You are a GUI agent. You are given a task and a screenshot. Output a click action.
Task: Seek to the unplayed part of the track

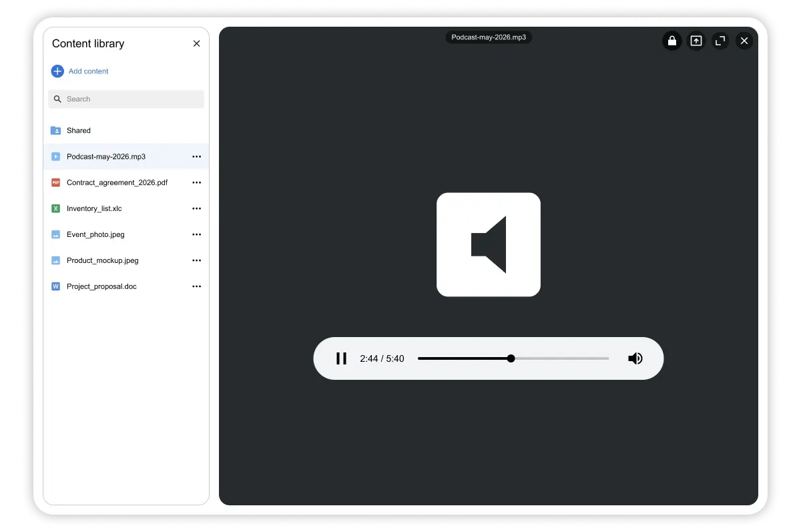562,358
